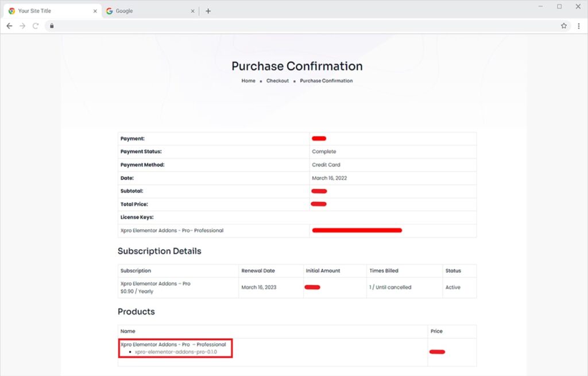The width and height of the screenshot is (588, 376).
Task: Reload the page with refresh icon
Action: click(x=36, y=26)
